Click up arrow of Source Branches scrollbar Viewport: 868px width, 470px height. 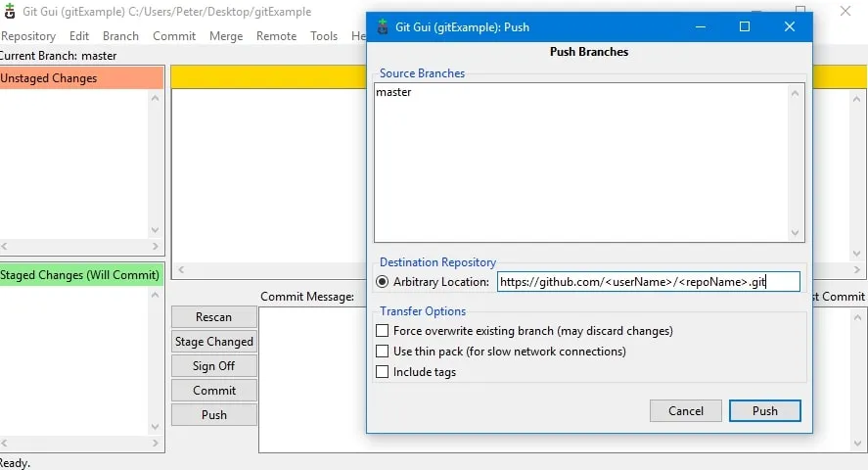pyautogui.click(x=795, y=93)
